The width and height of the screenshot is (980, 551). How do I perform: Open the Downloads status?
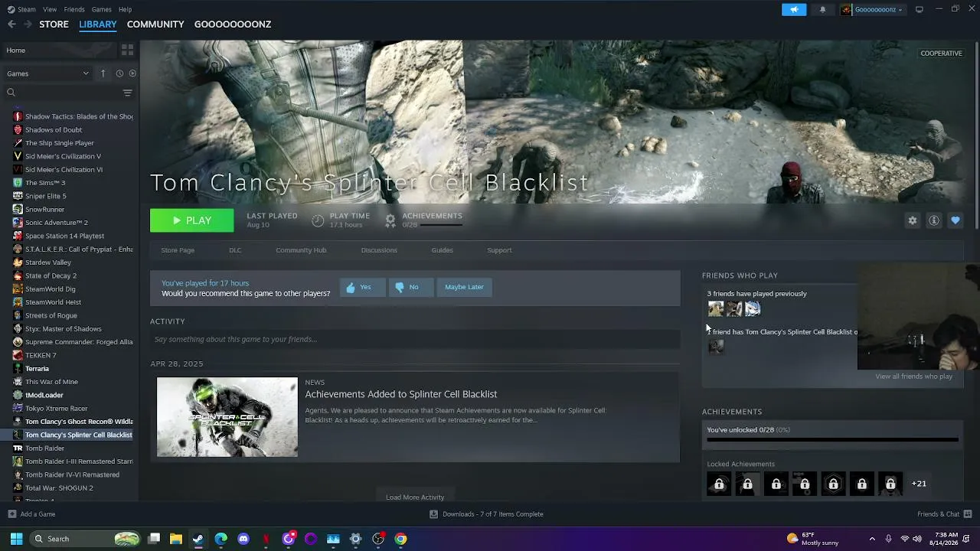pos(487,514)
